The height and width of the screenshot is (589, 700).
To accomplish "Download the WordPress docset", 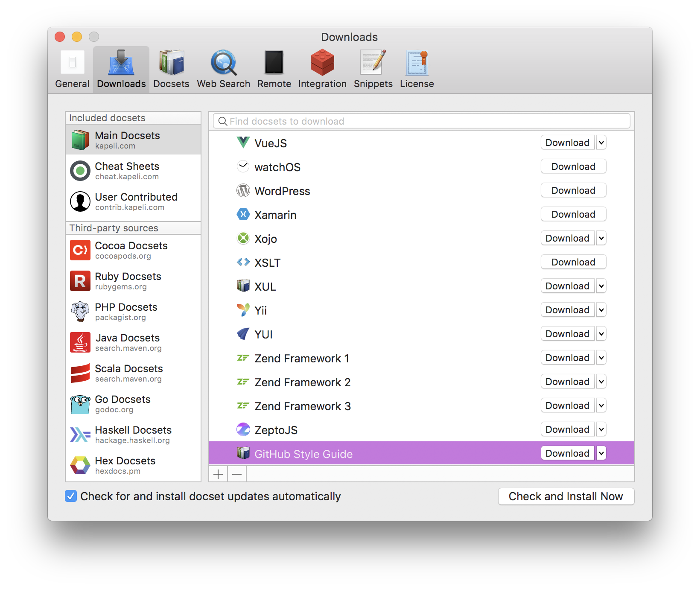I will click(x=573, y=190).
